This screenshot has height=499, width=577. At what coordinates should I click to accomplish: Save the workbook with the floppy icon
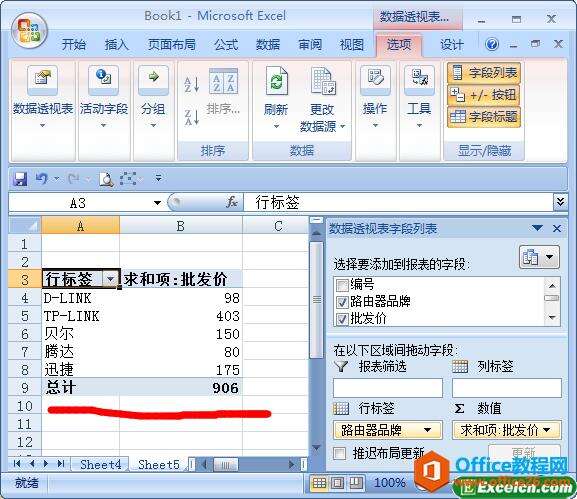point(20,179)
